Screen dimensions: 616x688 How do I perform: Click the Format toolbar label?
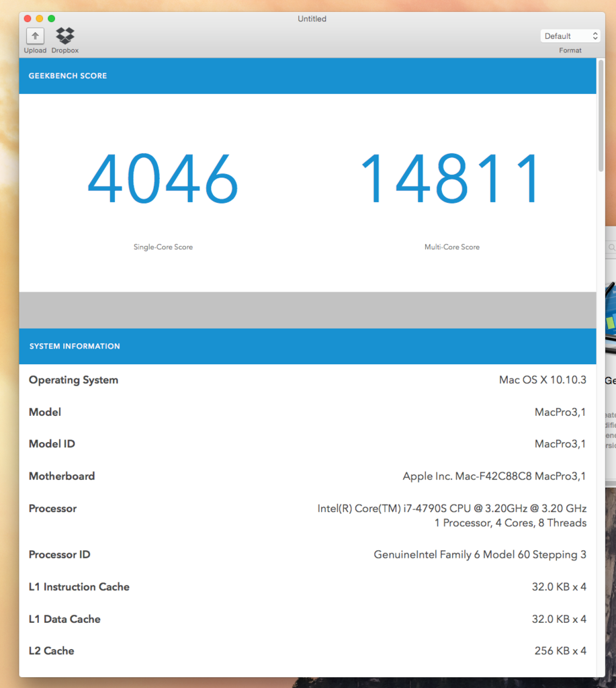click(570, 50)
